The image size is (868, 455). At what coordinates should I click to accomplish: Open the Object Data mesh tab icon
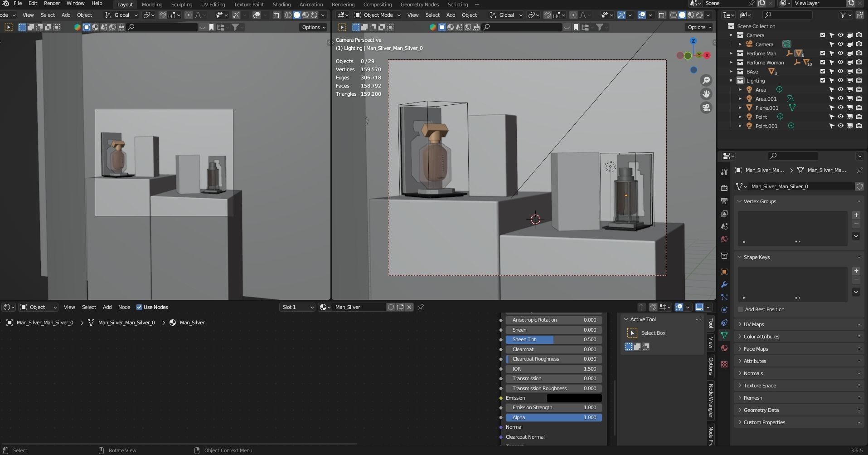[724, 335]
